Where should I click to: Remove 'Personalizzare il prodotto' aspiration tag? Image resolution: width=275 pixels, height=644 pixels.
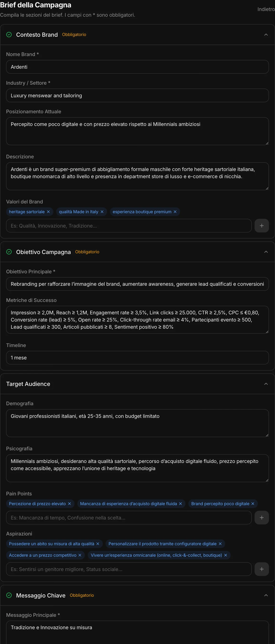click(220, 544)
